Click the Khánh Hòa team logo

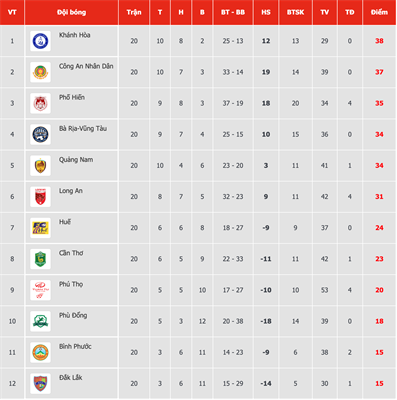click(x=40, y=41)
